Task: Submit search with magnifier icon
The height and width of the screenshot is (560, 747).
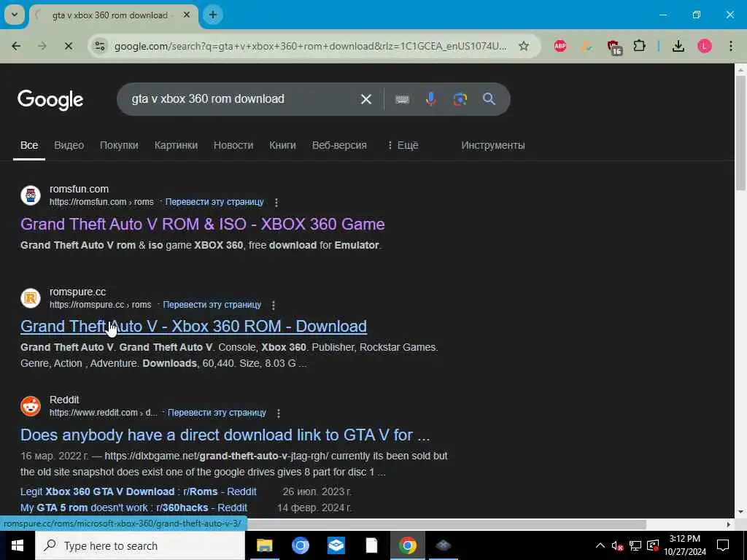Action: click(489, 99)
